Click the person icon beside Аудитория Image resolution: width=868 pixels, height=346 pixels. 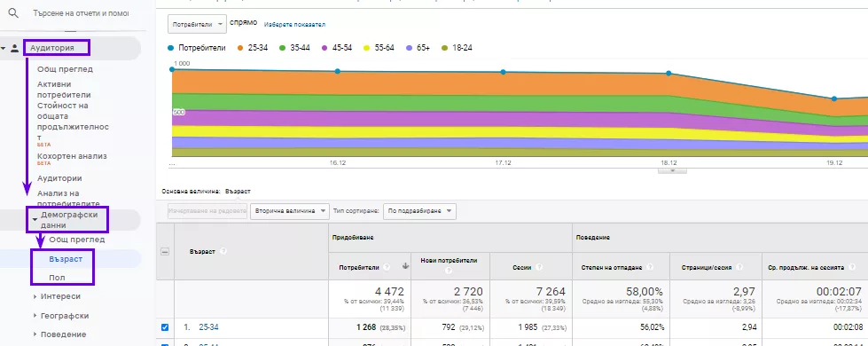(15, 48)
